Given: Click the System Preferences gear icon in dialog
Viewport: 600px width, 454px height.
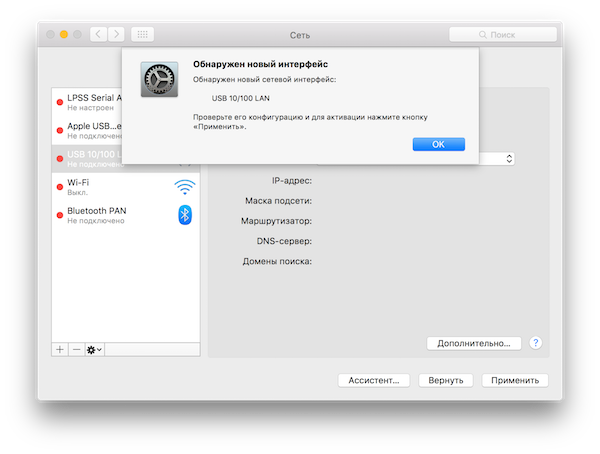Looking at the screenshot, I should point(159,79).
